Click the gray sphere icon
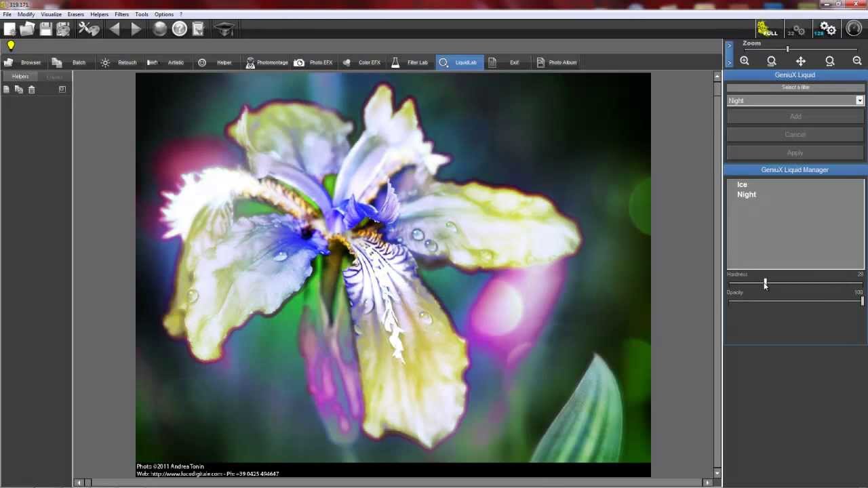Screen dimensions: 868x488 [160, 29]
